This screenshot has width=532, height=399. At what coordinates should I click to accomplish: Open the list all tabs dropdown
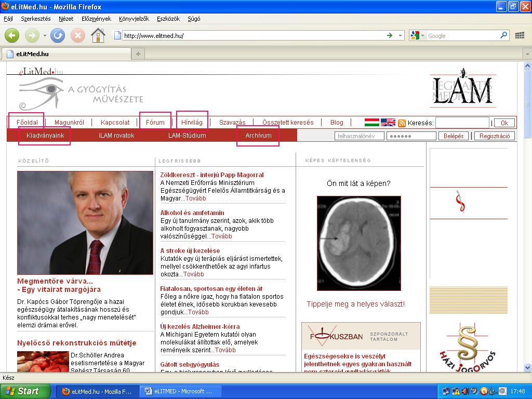527,54
